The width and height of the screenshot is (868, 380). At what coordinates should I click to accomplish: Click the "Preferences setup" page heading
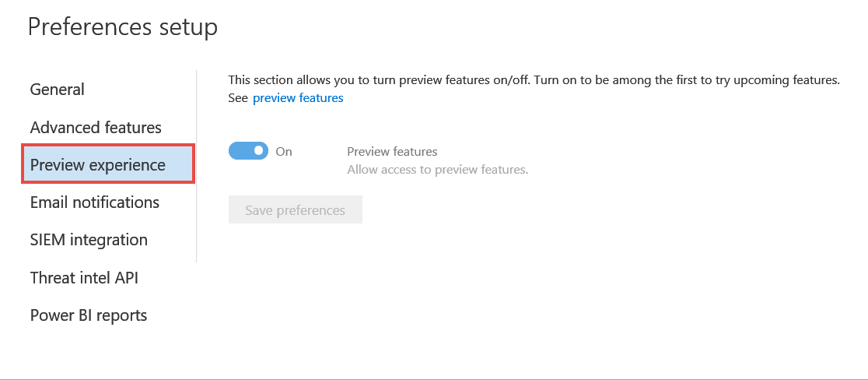pos(123,27)
